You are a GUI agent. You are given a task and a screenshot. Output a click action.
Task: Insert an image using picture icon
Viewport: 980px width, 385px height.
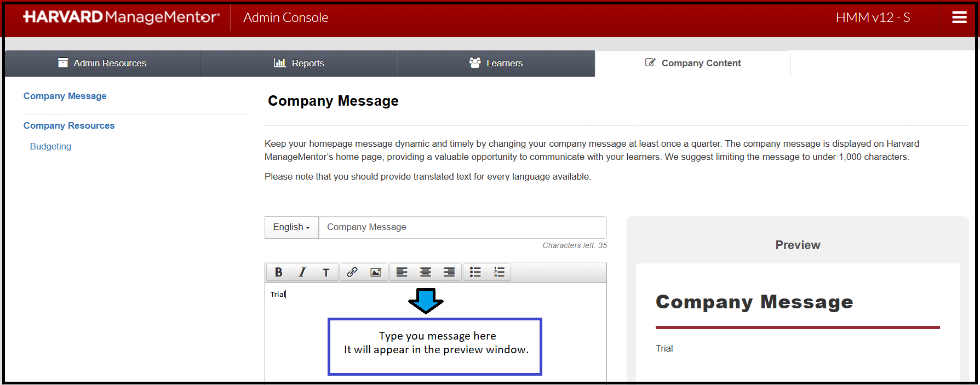376,272
